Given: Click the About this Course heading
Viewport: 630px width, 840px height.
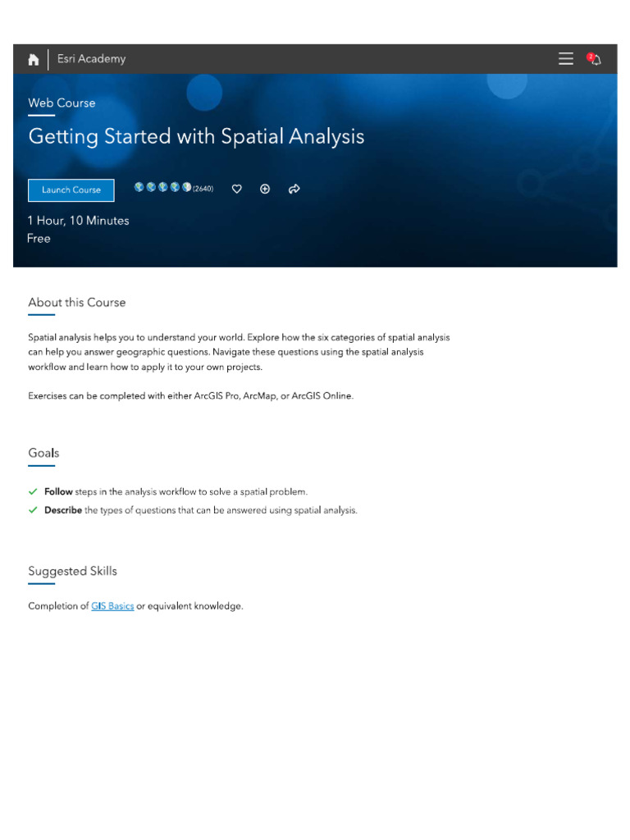Looking at the screenshot, I should (77, 302).
